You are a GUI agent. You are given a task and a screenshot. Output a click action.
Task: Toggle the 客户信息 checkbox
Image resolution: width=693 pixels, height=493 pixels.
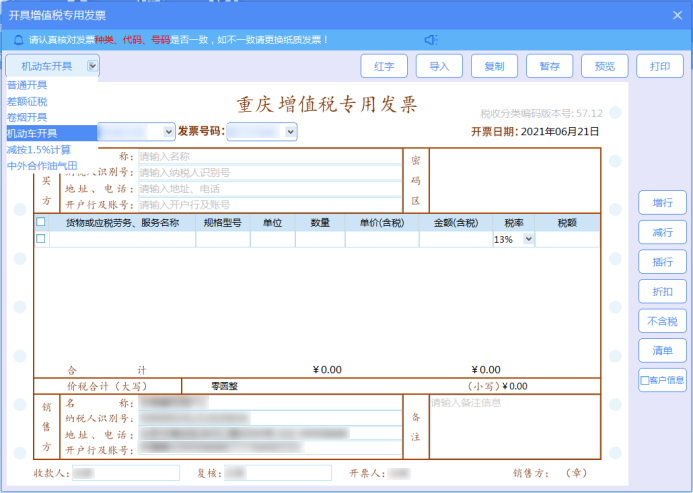coord(644,380)
